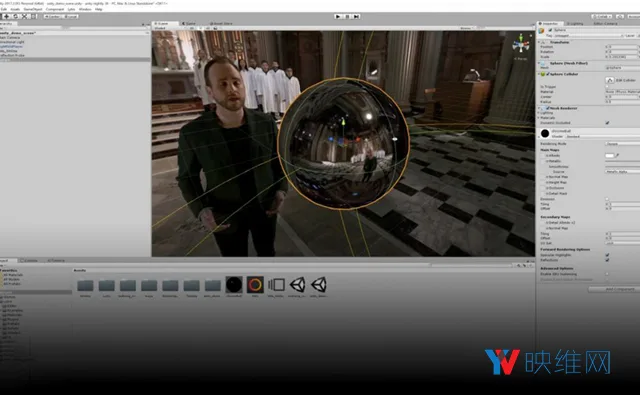Toggle the Sphere object active checkbox
This screenshot has width=640, height=395.
pyautogui.click(x=550, y=30)
